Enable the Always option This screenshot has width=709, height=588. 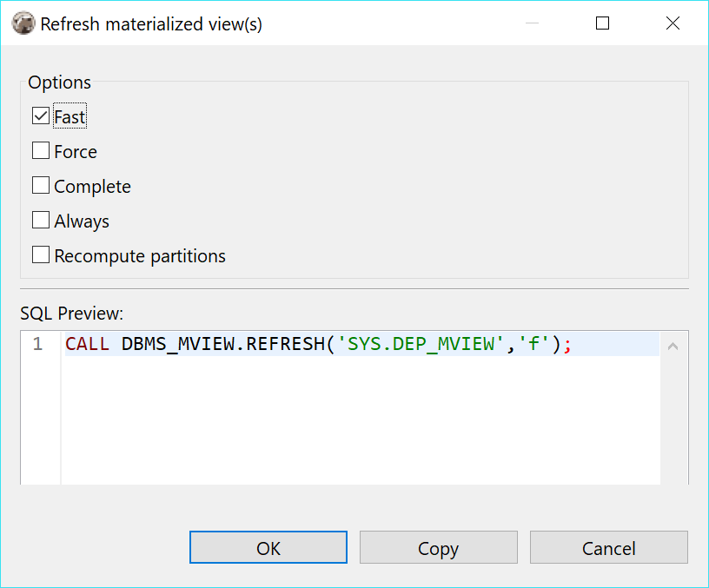click(x=40, y=220)
